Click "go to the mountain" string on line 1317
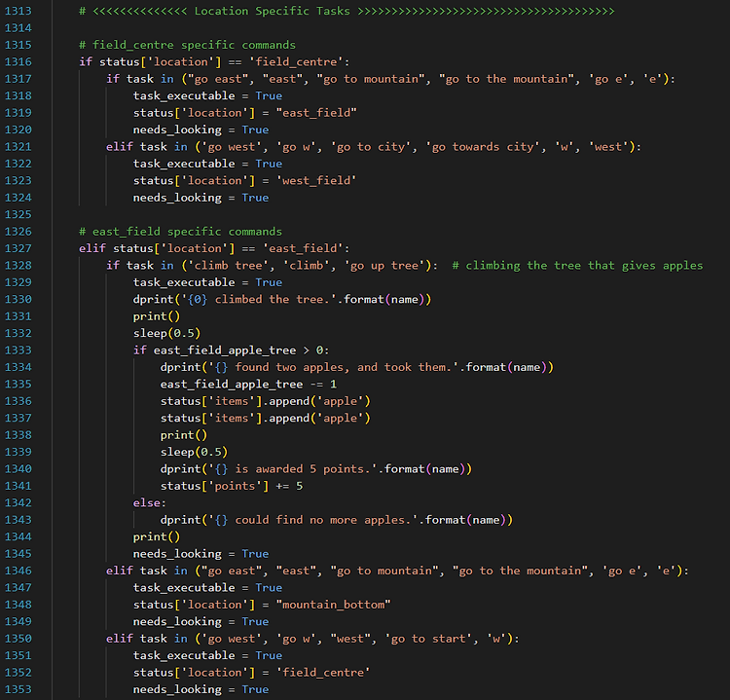730x700 pixels. tap(507, 79)
